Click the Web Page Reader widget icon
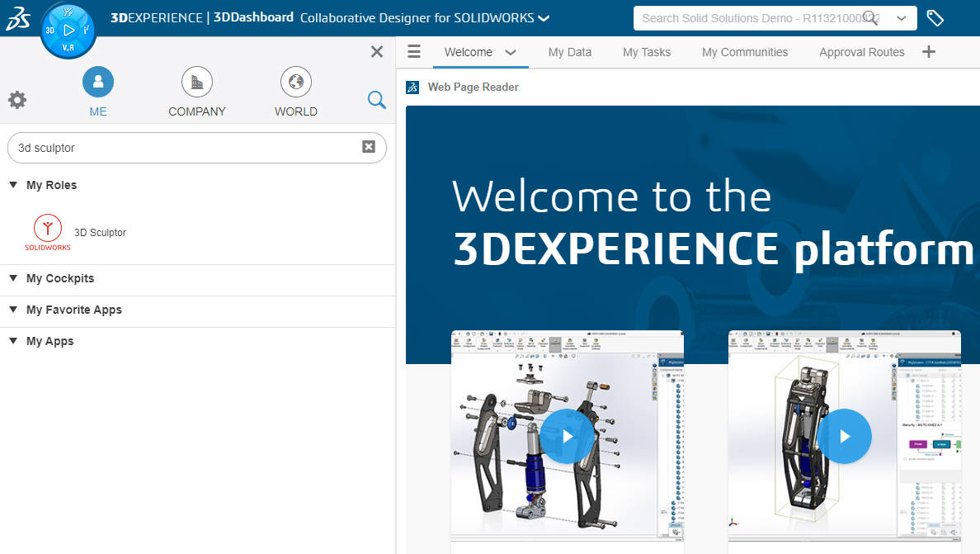 pos(412,87)
